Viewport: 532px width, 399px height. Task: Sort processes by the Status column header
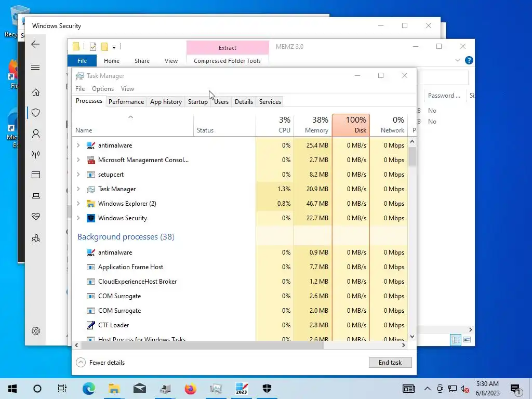pos(224,125)
